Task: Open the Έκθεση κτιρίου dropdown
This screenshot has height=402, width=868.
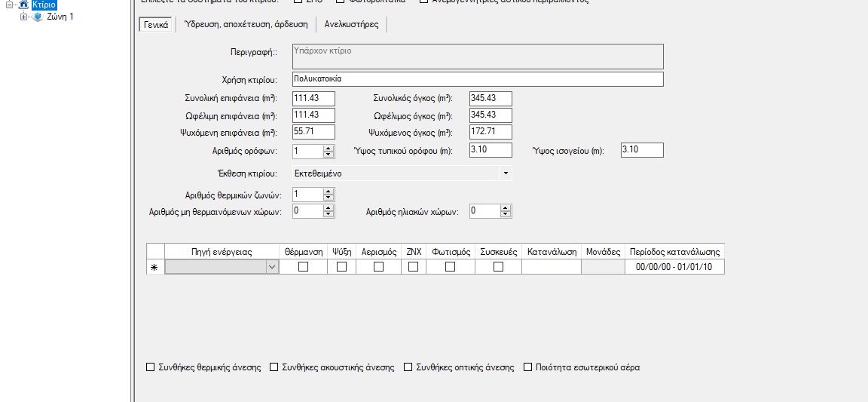Action: (506, 173)
